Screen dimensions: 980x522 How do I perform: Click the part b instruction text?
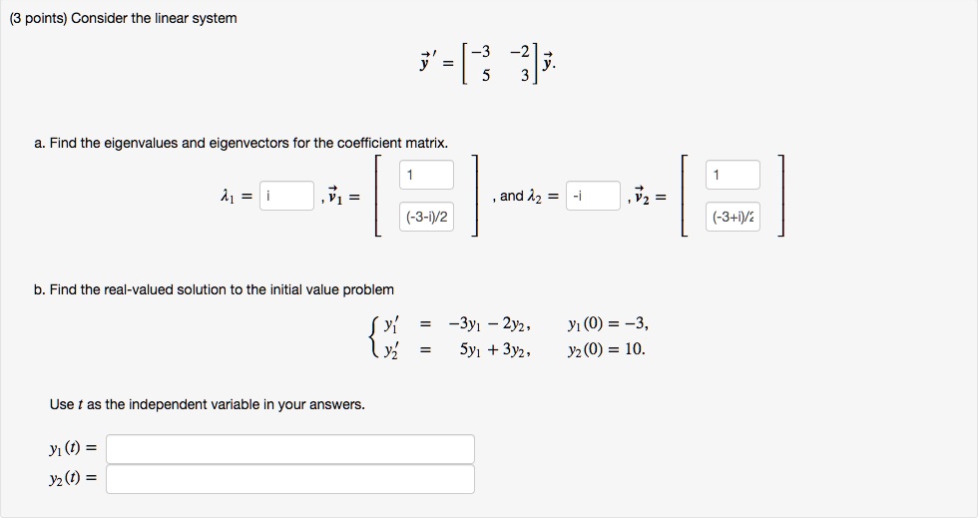tap(214, 289)
